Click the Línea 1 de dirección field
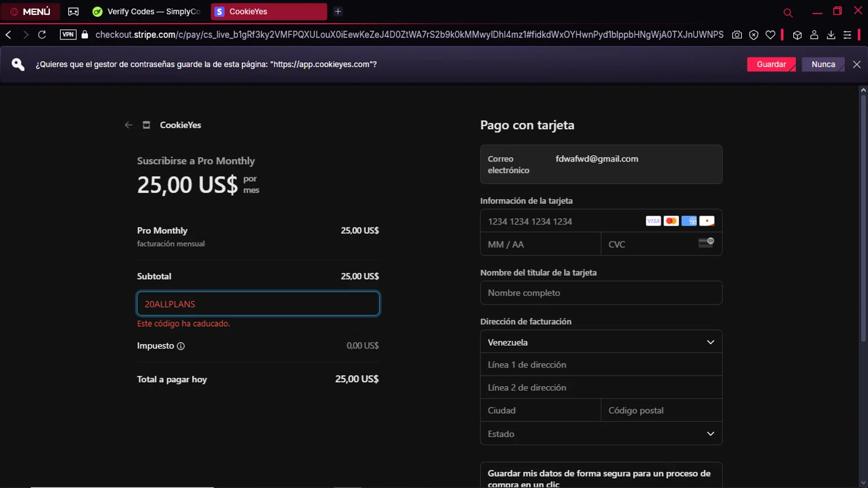 pyautogui.click(x=601, y=365)
